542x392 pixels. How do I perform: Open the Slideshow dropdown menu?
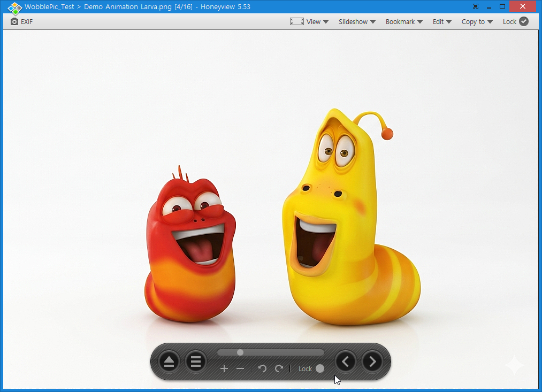[x=357, y=22]
